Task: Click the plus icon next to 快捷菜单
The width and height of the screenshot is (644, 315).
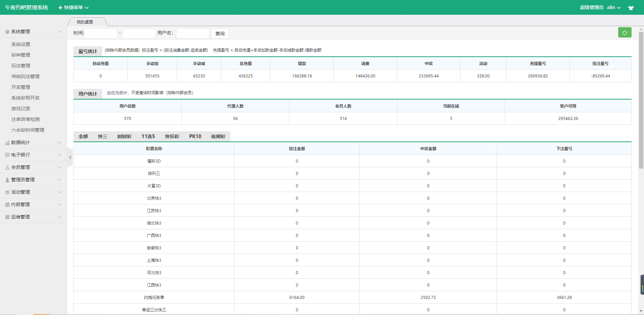Action: (x=60, y=8)
